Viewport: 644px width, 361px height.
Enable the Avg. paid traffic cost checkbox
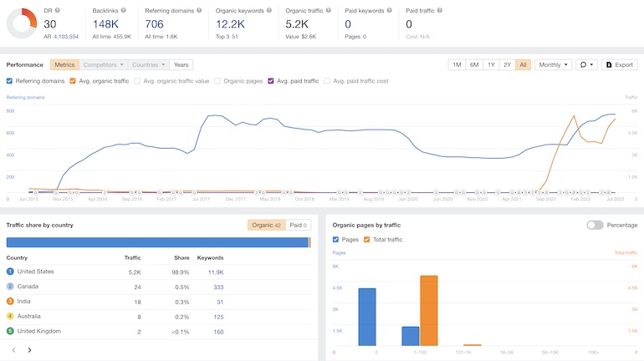pos(327,81)
